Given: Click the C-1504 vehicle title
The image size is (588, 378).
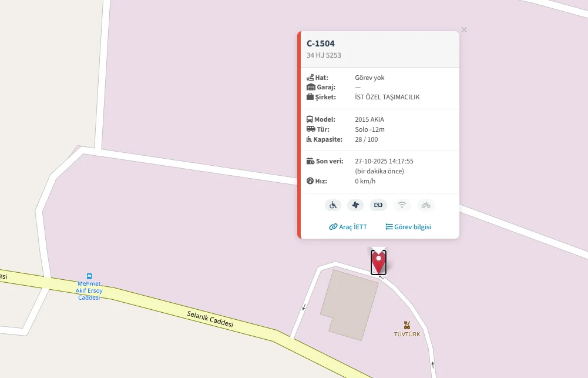Looking at the screenshot, I should (321, 43).
